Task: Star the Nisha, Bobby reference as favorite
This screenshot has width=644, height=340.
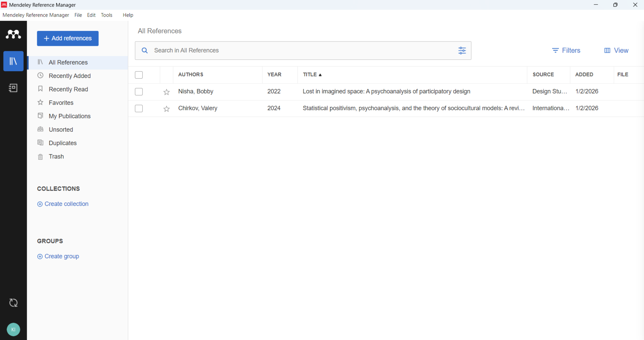Action: point(167,92)
